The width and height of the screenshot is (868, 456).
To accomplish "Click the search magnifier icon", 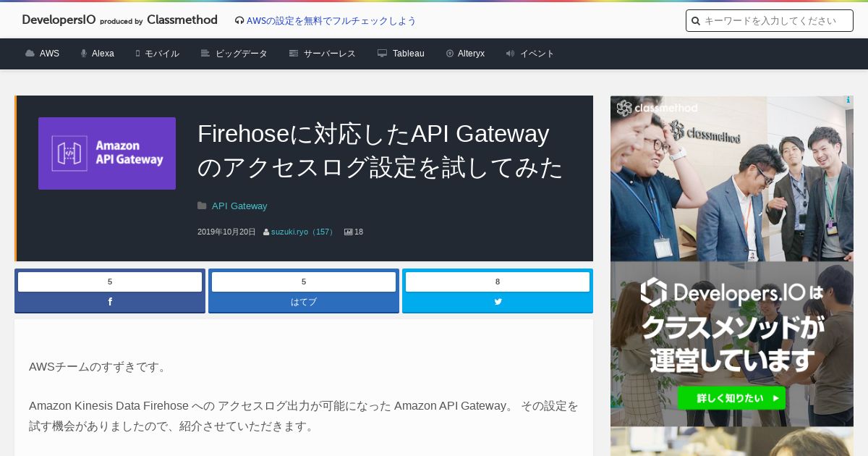I will pos(696,21).
